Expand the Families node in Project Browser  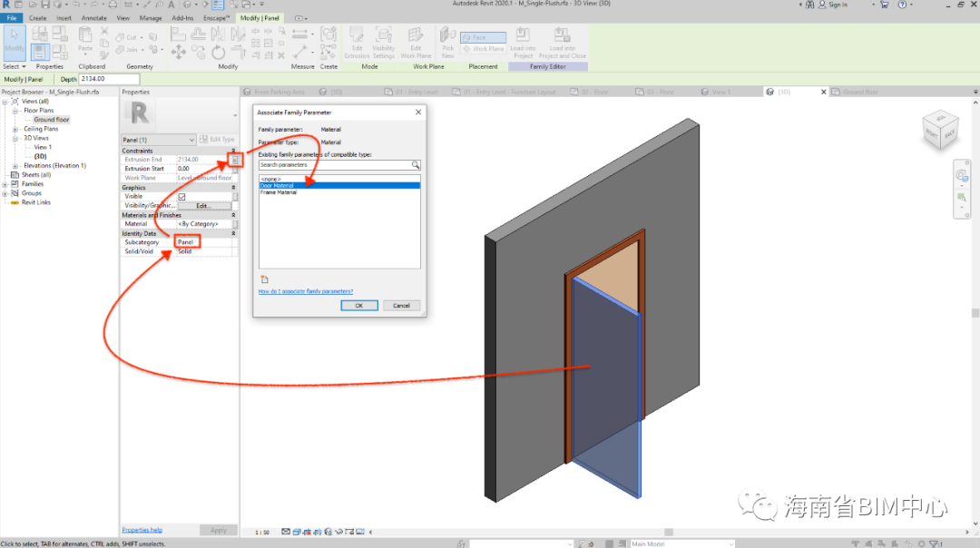[5, 184]
